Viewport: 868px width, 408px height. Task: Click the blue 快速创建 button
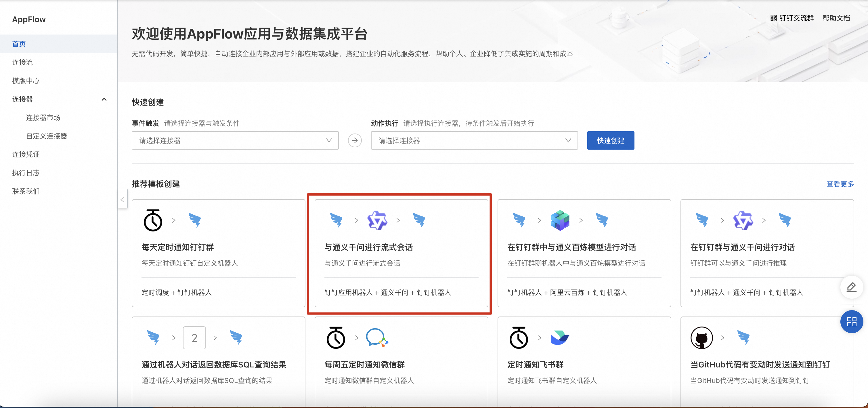[610, 140]
